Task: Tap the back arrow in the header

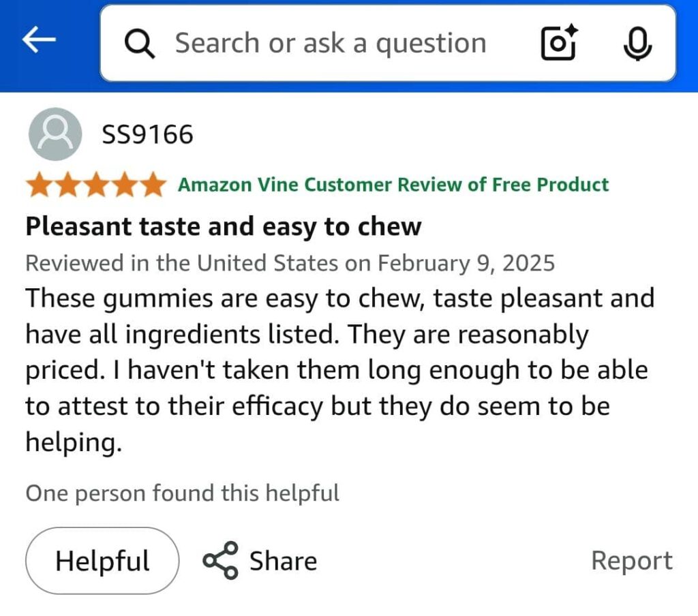Action: [39, 42]
